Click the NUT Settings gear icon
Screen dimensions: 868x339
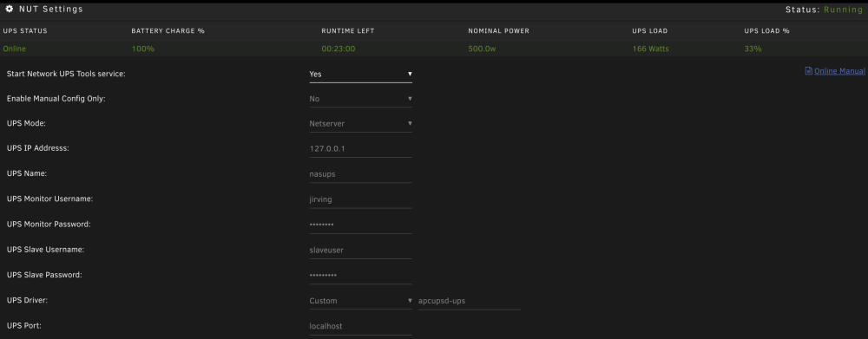point(10,9)
